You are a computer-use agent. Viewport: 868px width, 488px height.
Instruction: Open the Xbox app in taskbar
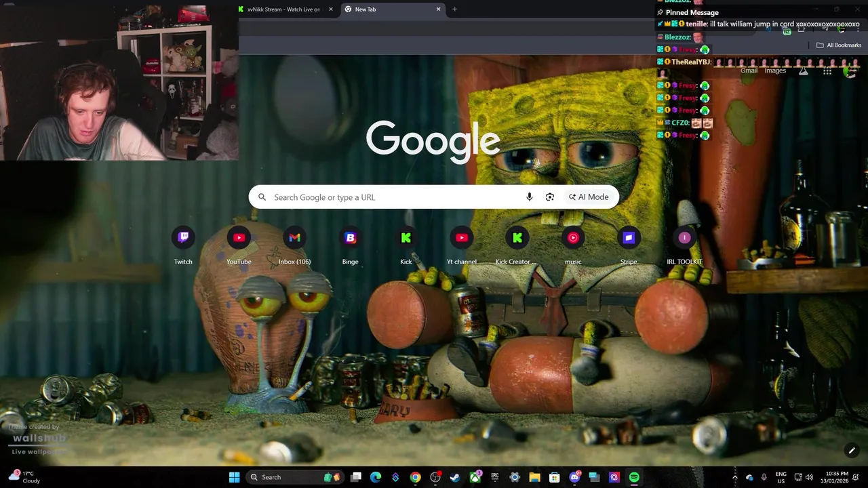point(475,477)
